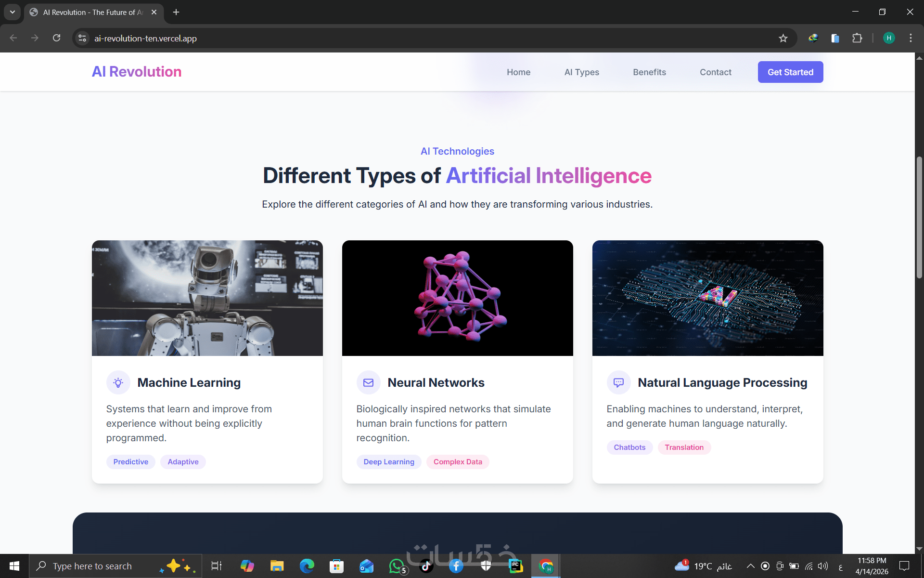
Task: Open the tab search dropdown arrow
Action: (13, 12)
